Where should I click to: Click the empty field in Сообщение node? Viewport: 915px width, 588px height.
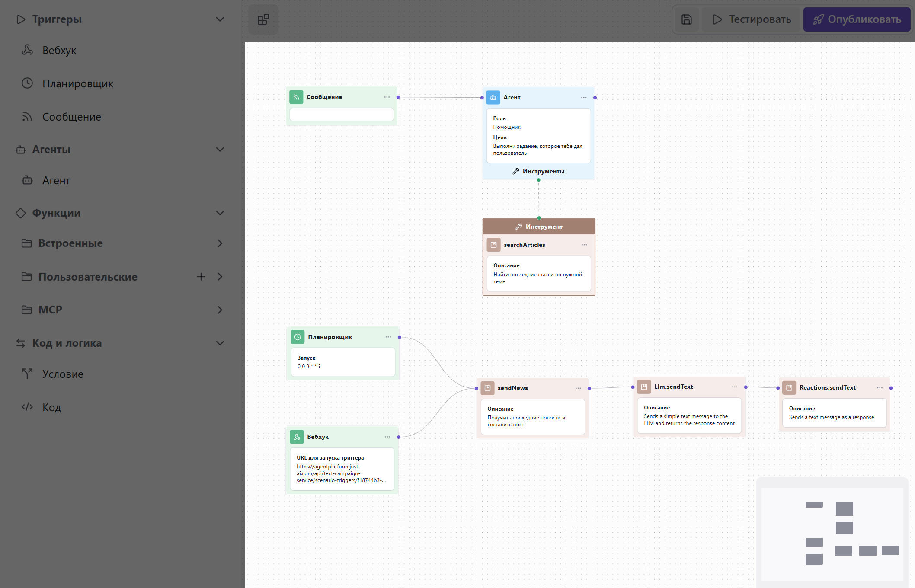pyautogui.click(x=341, y=115)
